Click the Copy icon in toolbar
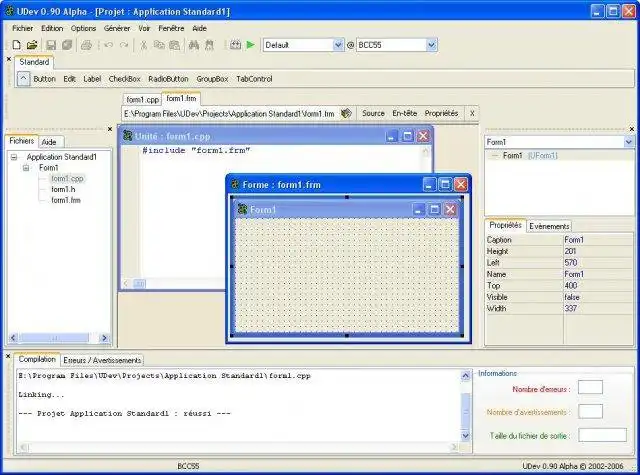Viewport: 640px width, 475px height. click(159, 45)
